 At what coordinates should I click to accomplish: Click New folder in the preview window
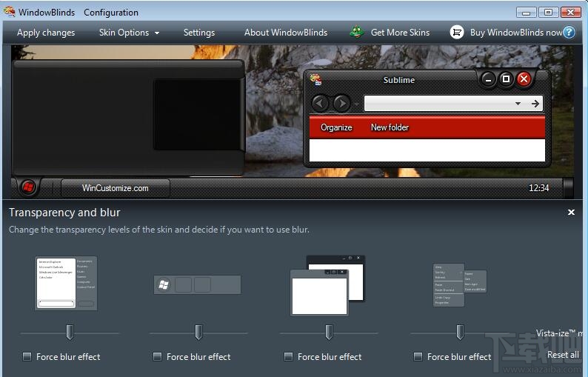pyautogui.click(x=390, y=127)
